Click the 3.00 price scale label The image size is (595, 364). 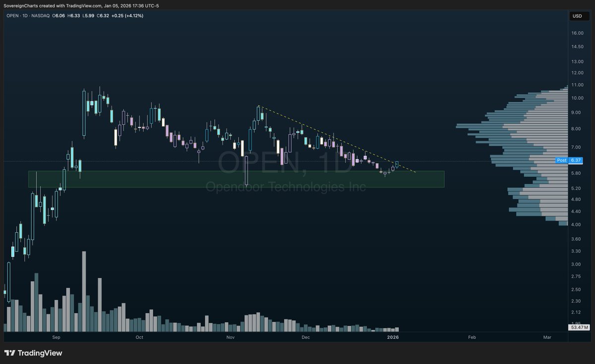point(577,264)
